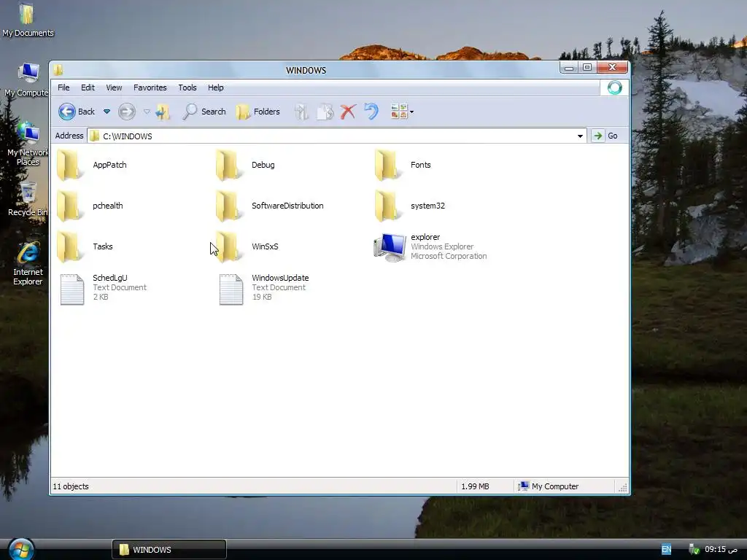
Task: Select My Documents desktop icon
Action: pos(28,20)
